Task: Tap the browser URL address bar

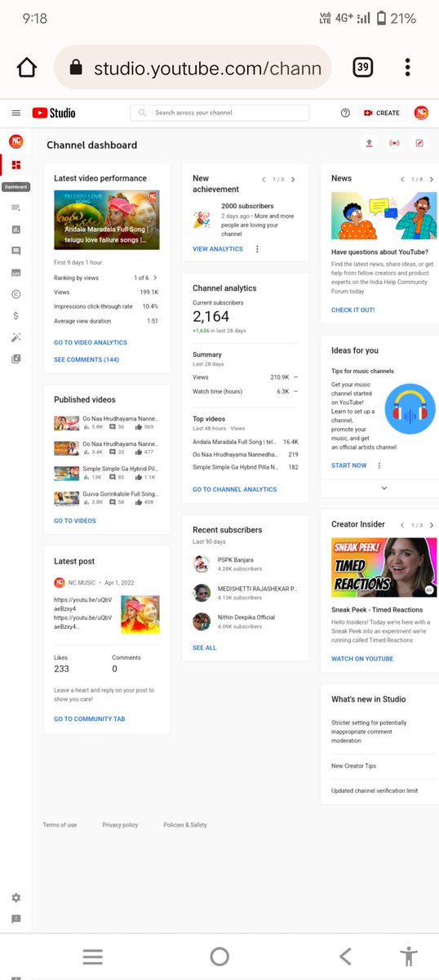Action: tap(193, 67)
